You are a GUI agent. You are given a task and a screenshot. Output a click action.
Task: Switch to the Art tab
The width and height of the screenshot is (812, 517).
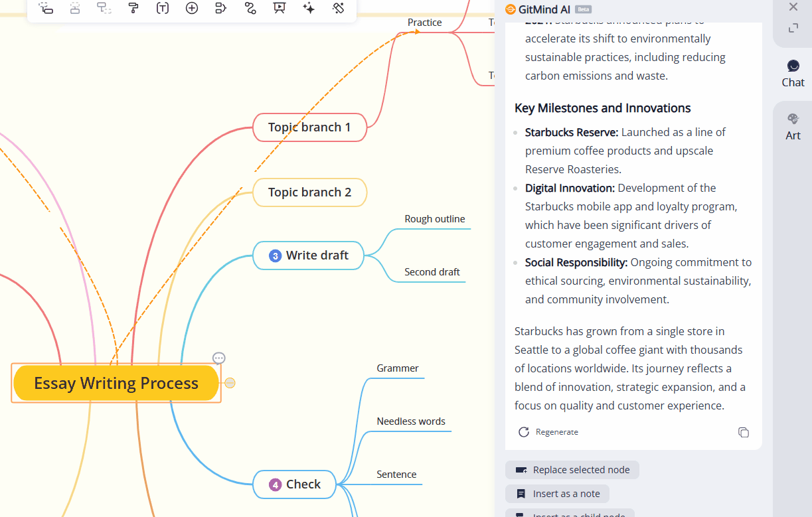pos(793,126)
